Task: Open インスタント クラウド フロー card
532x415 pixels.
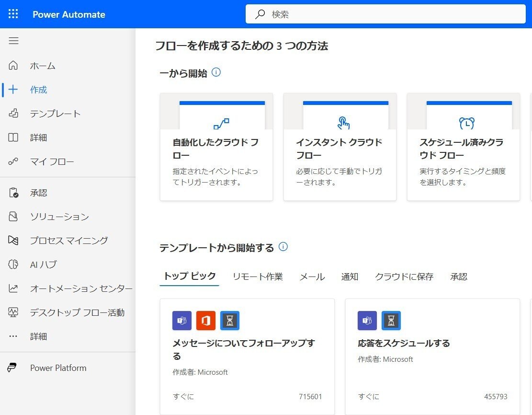Action: (x=340, y=147)
